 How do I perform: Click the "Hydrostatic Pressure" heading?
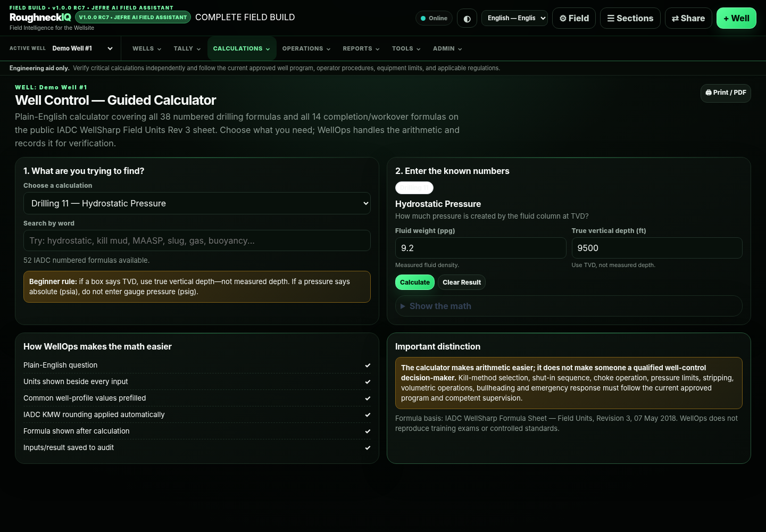point(438,204)
